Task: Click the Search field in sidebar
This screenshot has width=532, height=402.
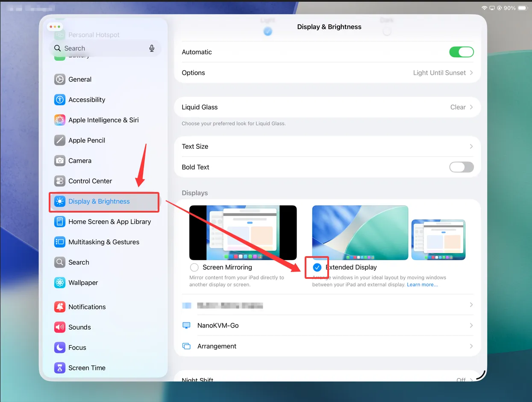Action: (x=105, y=48)
